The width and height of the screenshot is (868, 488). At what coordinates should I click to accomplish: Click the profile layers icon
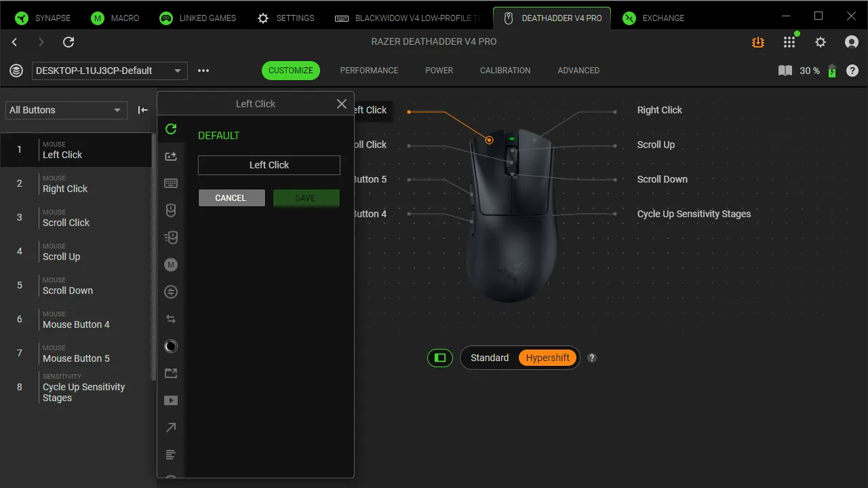point(16,71)
